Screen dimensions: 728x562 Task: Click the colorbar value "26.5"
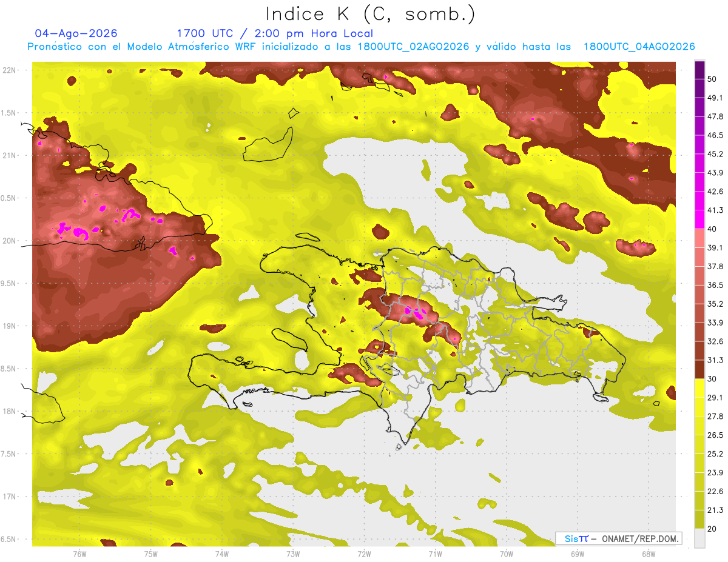715,435
